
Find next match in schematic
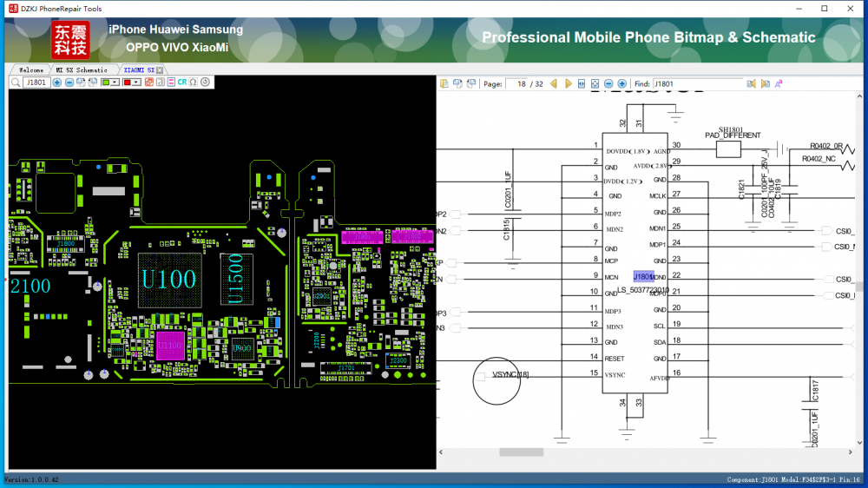pos(765,84)
